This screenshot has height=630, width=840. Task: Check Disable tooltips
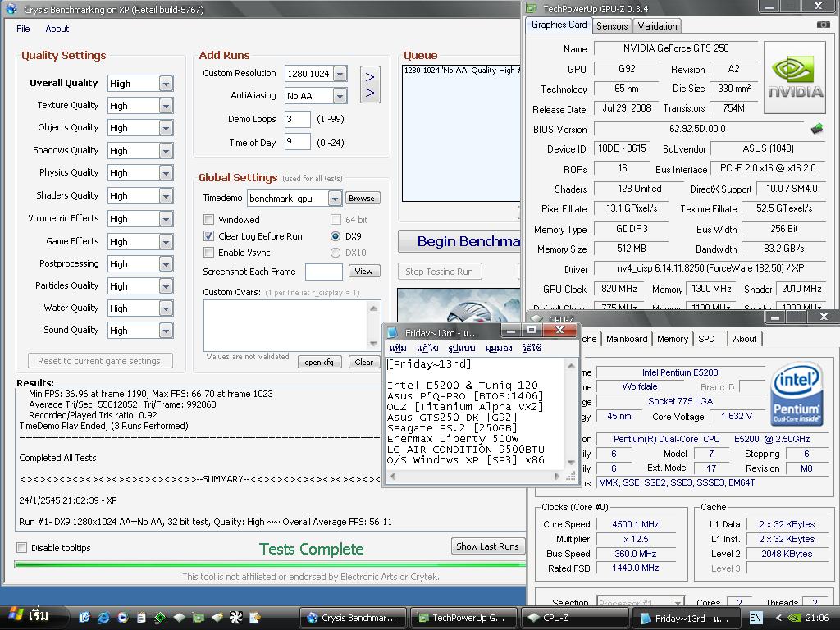pos(22,547)
